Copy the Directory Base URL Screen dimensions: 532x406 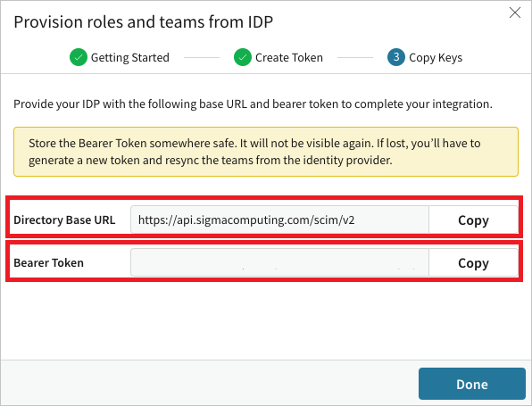point(473,220)
